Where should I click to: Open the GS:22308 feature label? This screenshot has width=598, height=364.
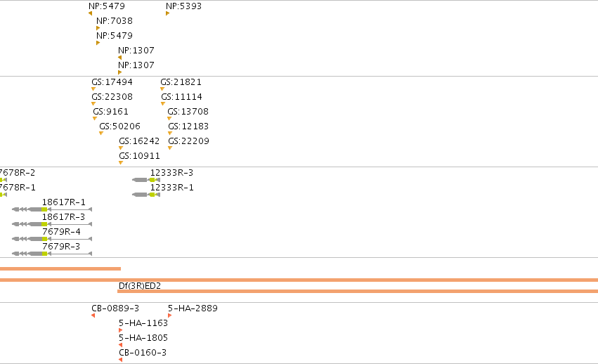point(112,97)
